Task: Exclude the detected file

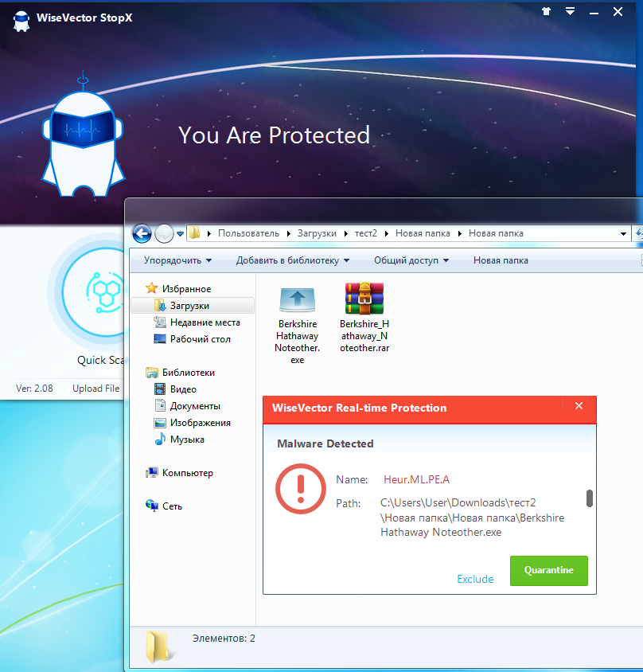Action: [475, 579]
